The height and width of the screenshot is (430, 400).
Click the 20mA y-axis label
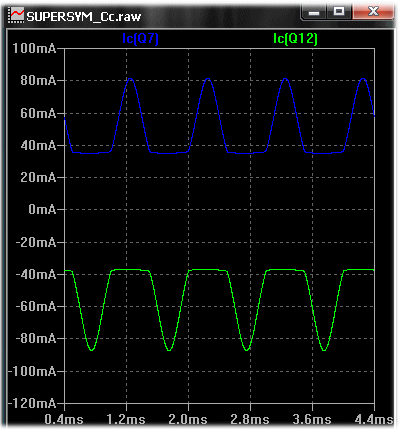[x=38, y=177]
